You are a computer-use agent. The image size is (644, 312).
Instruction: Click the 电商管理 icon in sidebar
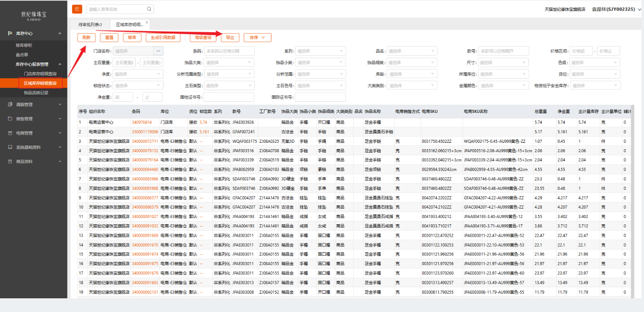pos(10,133)
